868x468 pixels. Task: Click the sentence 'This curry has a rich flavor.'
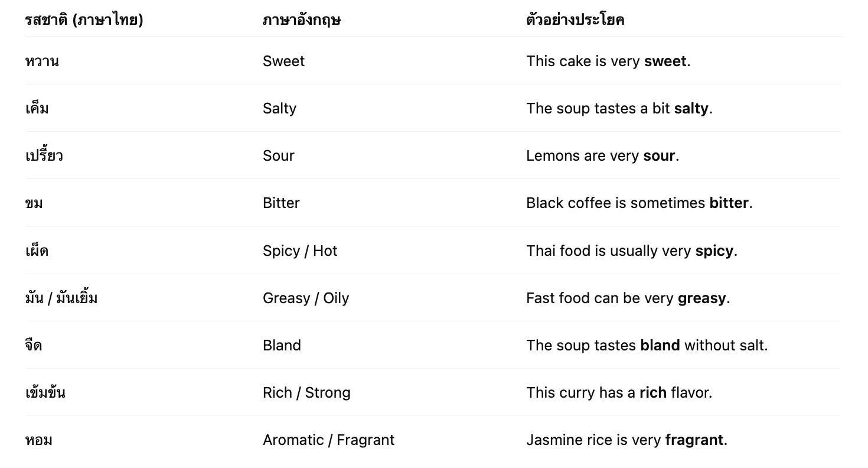pos(619,392)
